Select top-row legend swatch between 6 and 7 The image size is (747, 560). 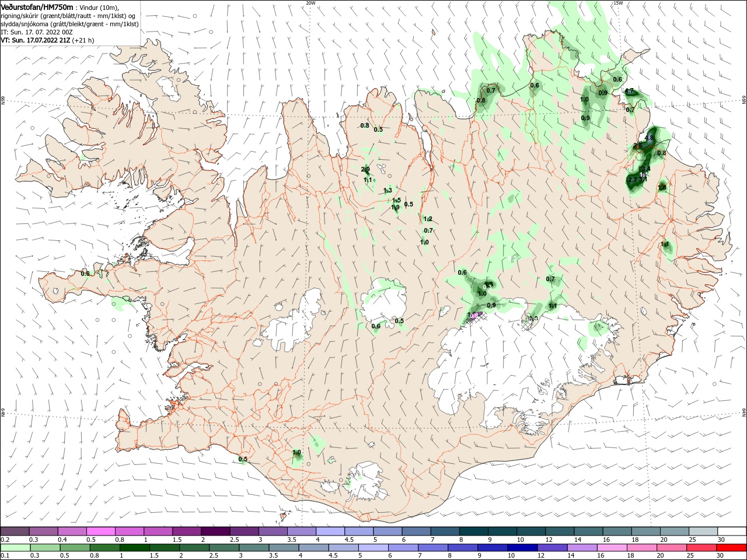[416, 531]
